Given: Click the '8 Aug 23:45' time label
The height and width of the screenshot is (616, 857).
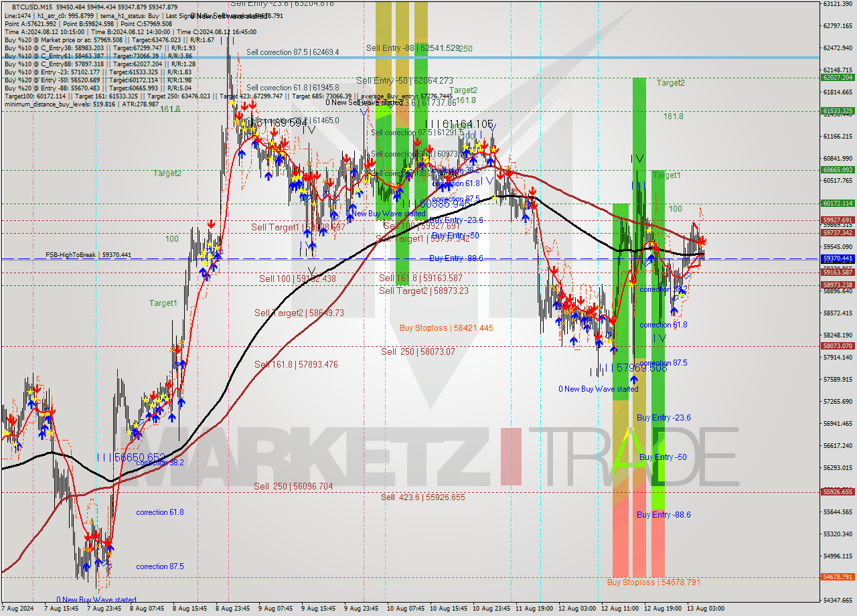Looking at the screenshot, I should (x=232, y=609).
